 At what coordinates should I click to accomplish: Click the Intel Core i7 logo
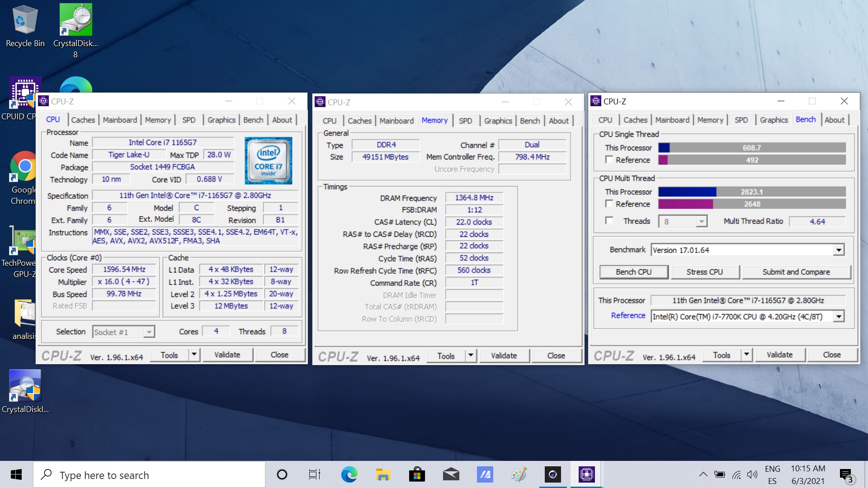[x=269, y=160]
